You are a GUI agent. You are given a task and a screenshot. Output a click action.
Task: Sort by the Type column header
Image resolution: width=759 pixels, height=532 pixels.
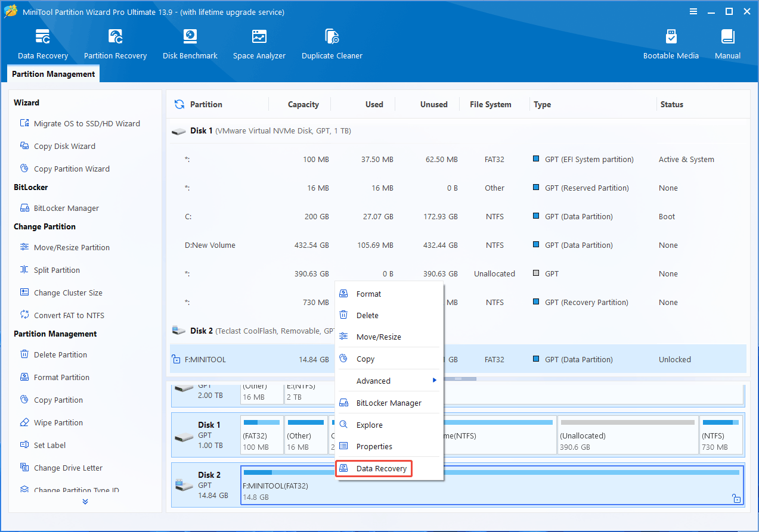(x=542, y=104)
